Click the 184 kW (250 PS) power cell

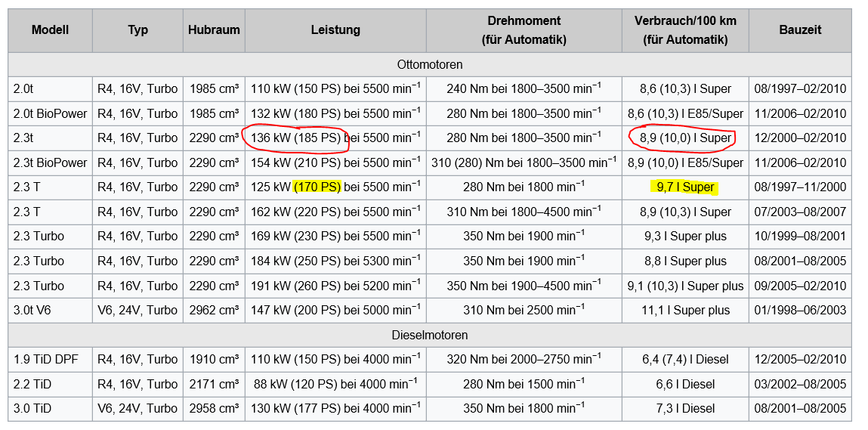point(335,261)
